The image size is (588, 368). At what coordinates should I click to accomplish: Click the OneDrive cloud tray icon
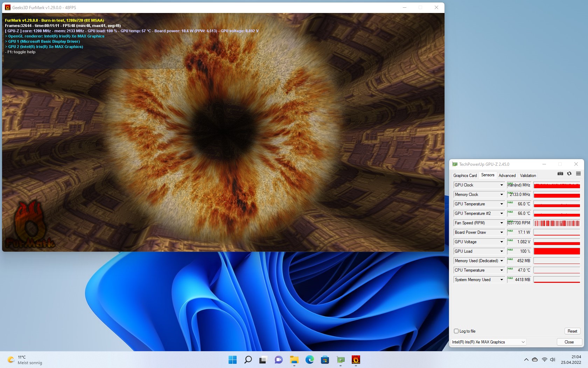pos(535,360)
